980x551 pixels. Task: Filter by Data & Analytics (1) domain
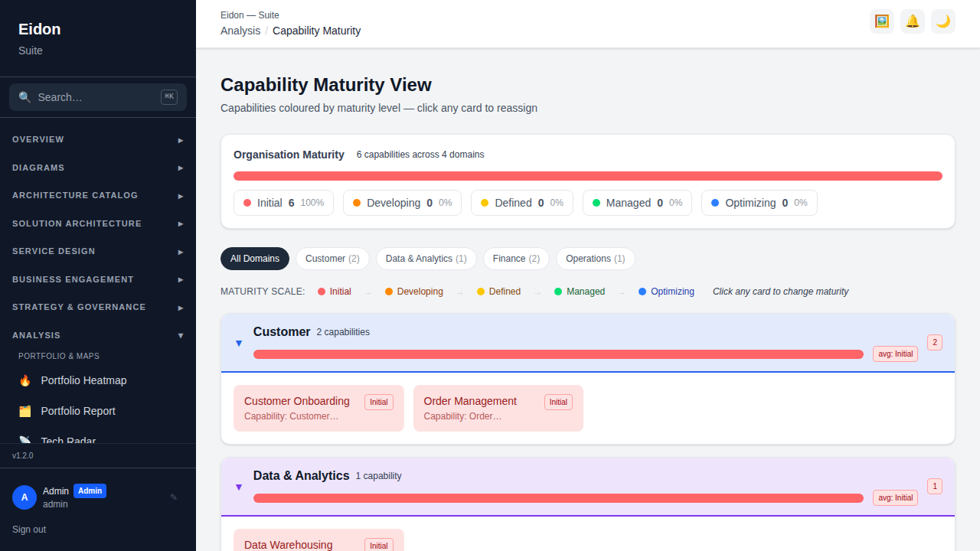pos(426,259)
